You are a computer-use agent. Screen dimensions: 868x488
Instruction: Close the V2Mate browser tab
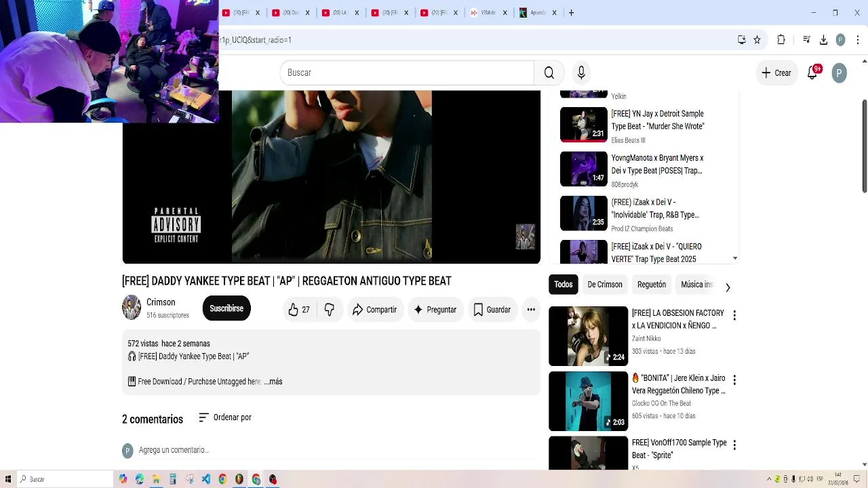pos(505,12)
